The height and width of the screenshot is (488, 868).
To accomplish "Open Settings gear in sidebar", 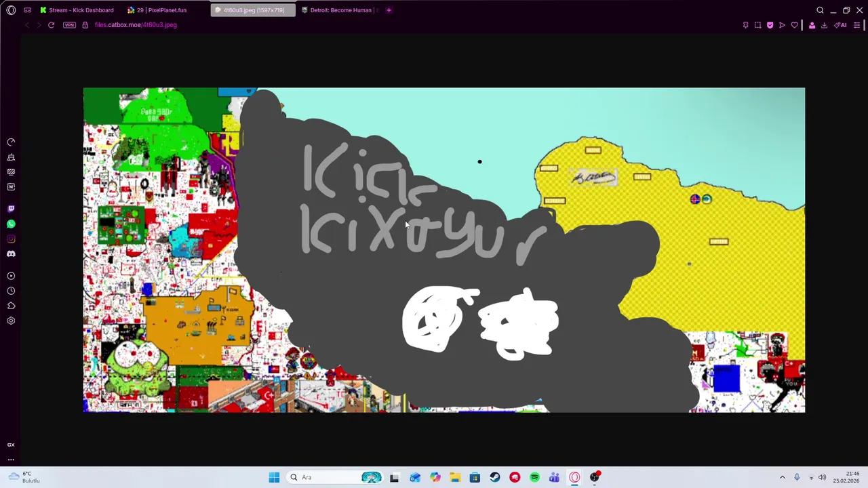I will coord(11,321).
